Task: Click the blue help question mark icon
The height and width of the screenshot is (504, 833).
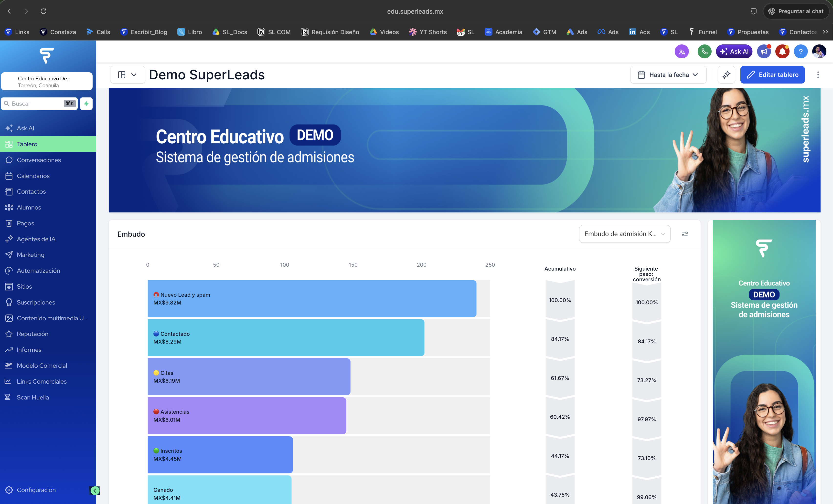Action: [x=801, y=51]
